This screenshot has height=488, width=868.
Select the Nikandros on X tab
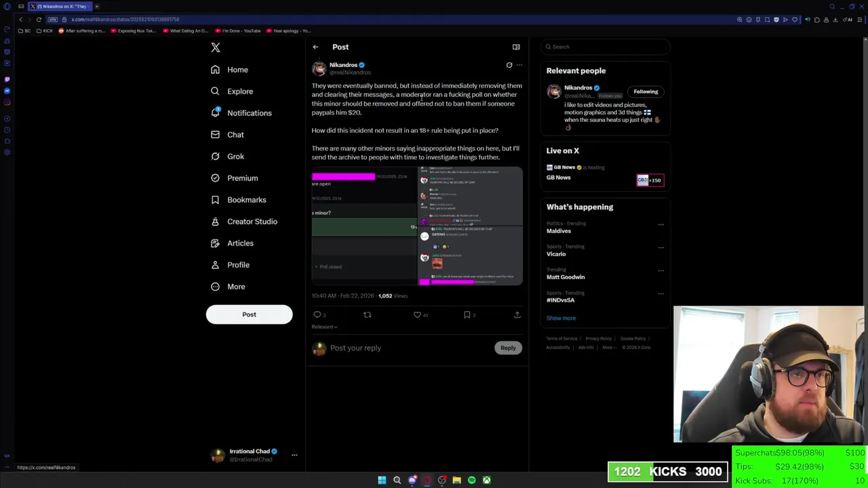pyautogui.click(x=60, y=6)
